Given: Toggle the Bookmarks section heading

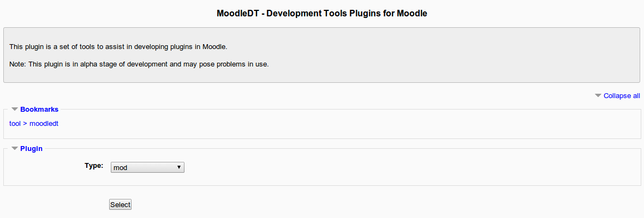Looking at the screenshot, I should [39, 110].
